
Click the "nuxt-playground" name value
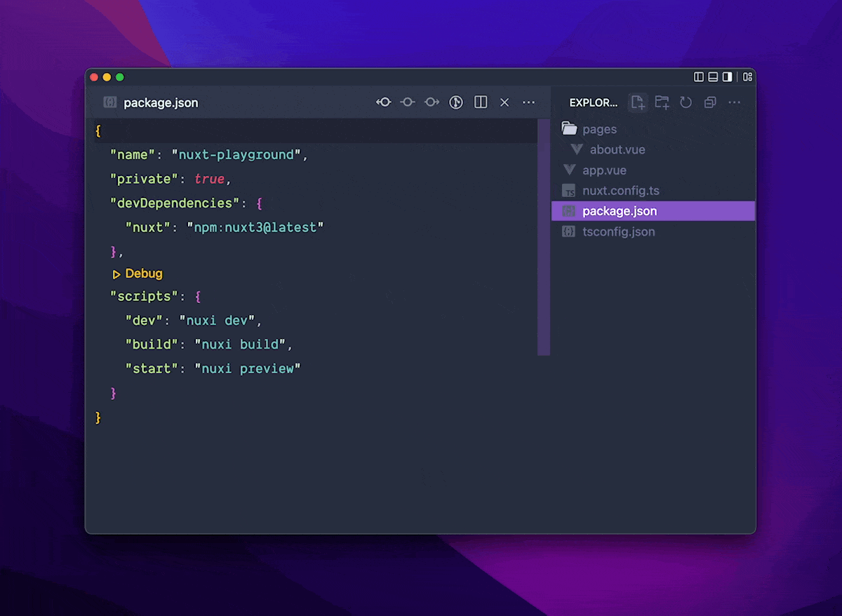236,155
